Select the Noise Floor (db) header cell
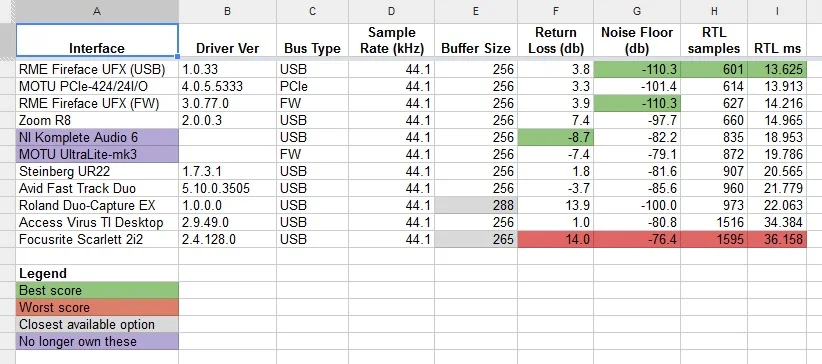 637,40
